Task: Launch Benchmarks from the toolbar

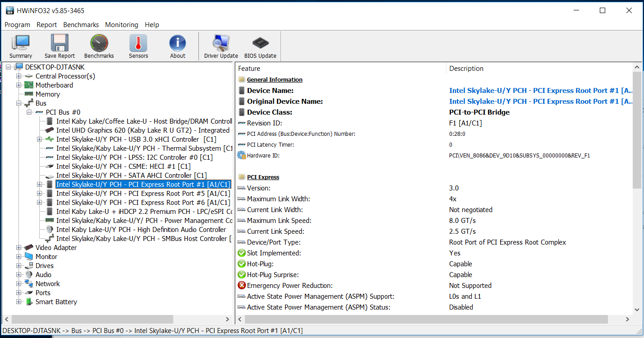Action: click(99, 45)
